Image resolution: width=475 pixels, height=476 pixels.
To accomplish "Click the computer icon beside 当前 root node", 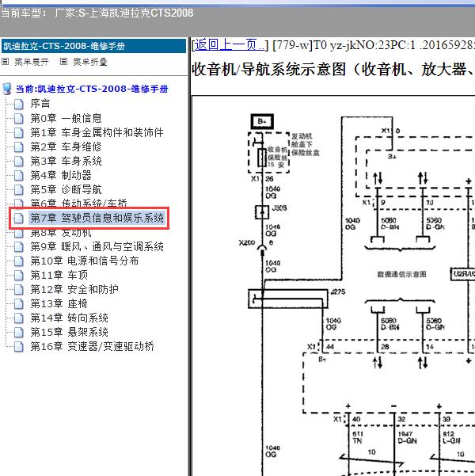I will [x=7, y=89].
